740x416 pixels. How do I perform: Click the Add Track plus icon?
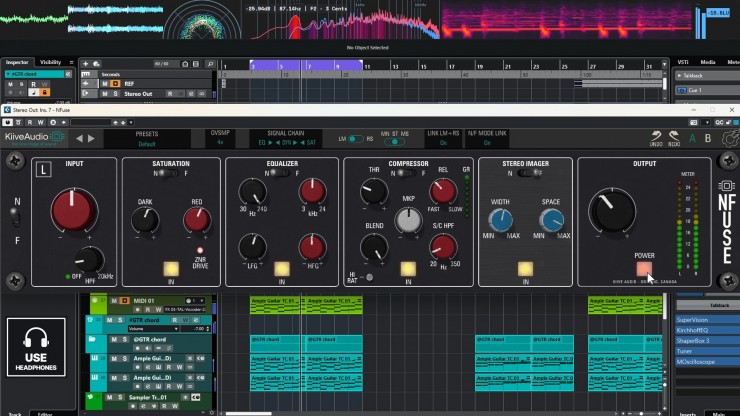click(x=85, y=64)
